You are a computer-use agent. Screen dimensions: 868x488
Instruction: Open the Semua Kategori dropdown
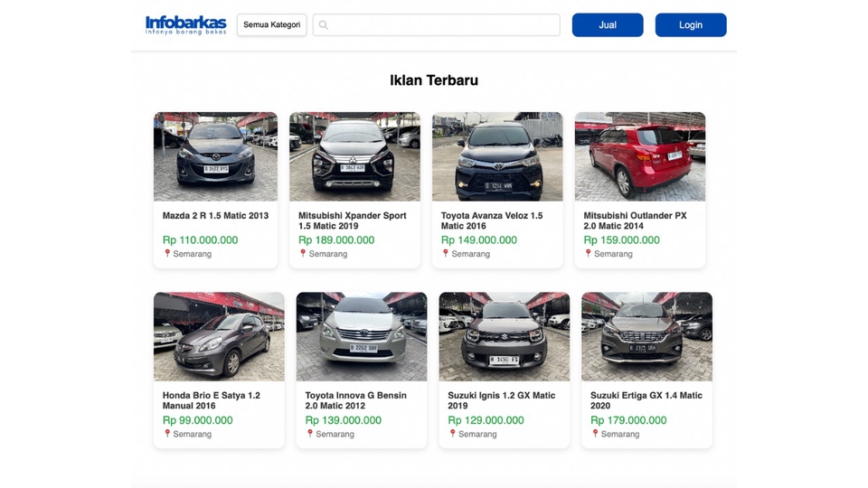click(272, 25)
